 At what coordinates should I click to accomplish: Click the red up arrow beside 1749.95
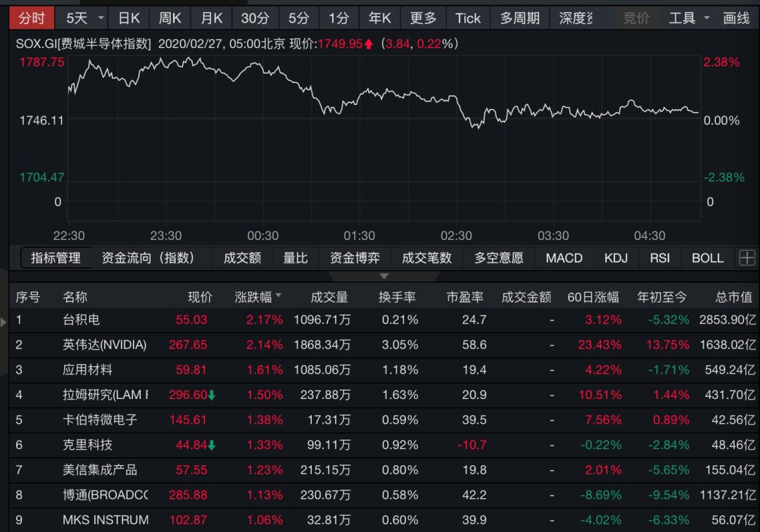click(x=369, y=44)
